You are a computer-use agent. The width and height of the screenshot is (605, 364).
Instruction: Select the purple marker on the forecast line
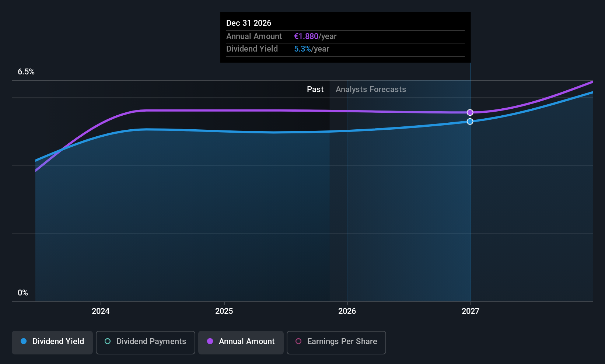[x=470, y=112]
